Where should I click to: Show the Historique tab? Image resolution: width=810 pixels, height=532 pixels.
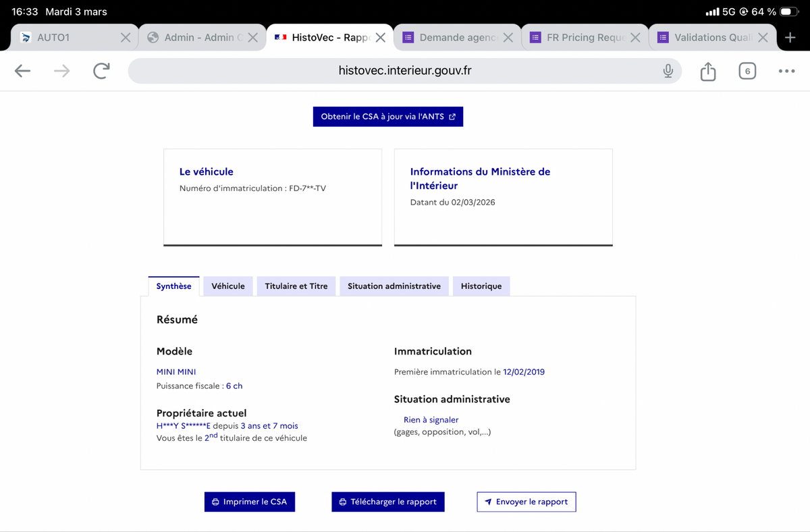tap(481, 286)
